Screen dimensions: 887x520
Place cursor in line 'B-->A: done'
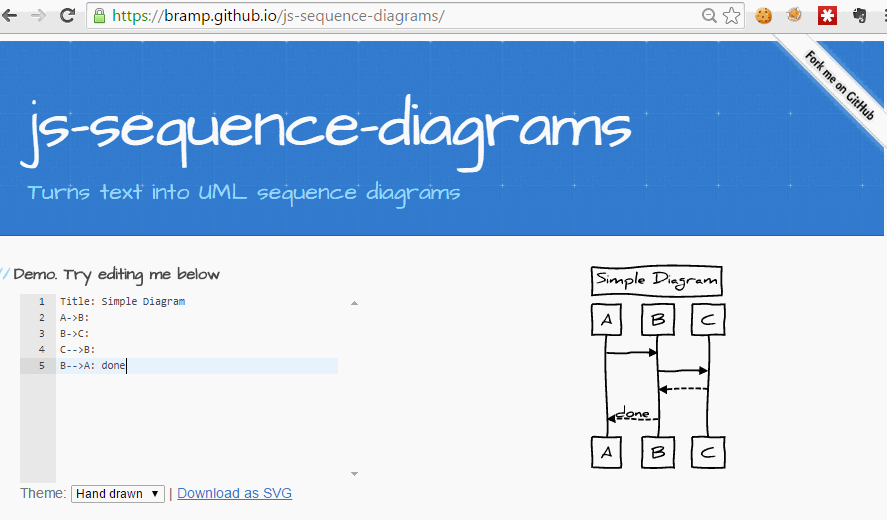pos(93,366)
